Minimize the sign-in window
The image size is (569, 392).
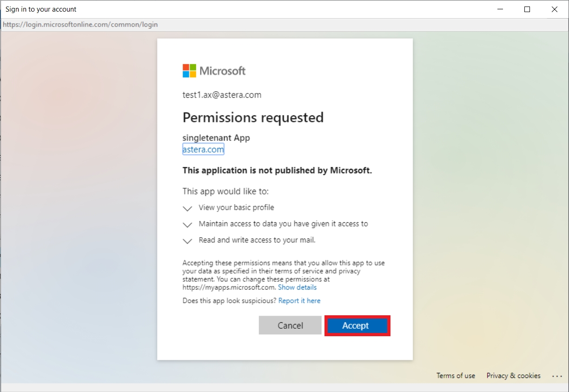(x=500, y=9)
